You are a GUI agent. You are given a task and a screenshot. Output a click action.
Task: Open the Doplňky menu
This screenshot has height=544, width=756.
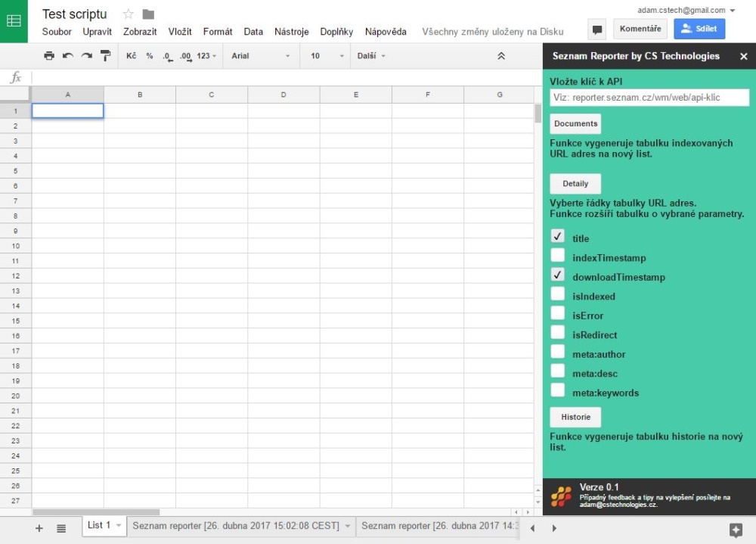point(336,32)
